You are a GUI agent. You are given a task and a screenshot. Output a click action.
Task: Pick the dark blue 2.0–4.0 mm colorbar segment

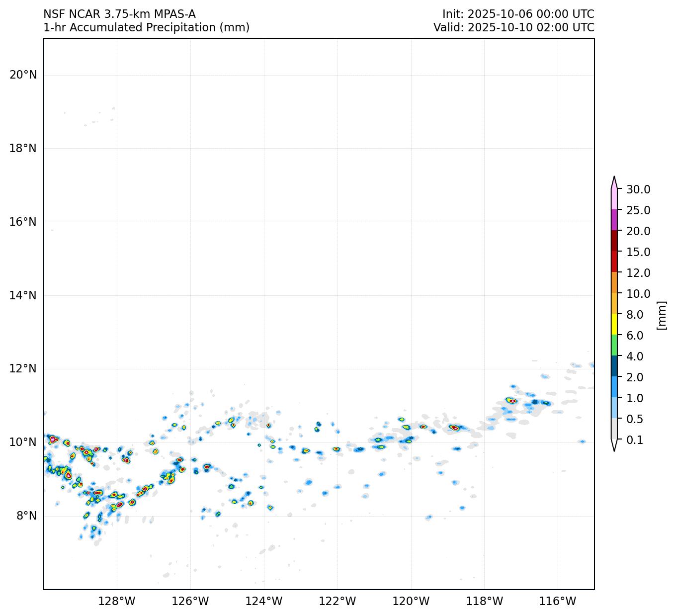coord(614,366)
